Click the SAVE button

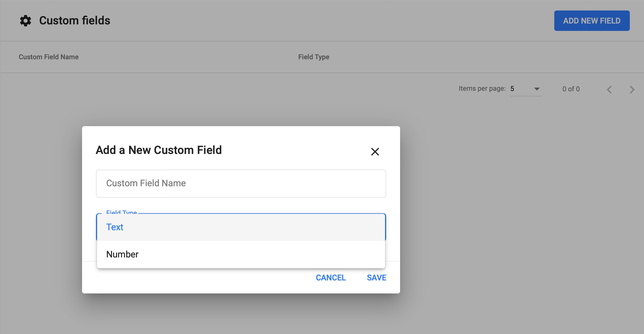pos(377,278)
